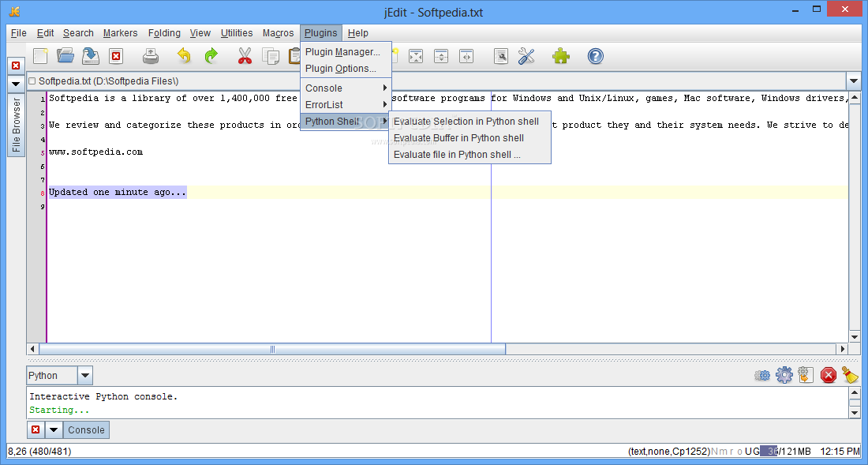
Task: Open buffer options toolbar icon
Action: coord(501,56)
